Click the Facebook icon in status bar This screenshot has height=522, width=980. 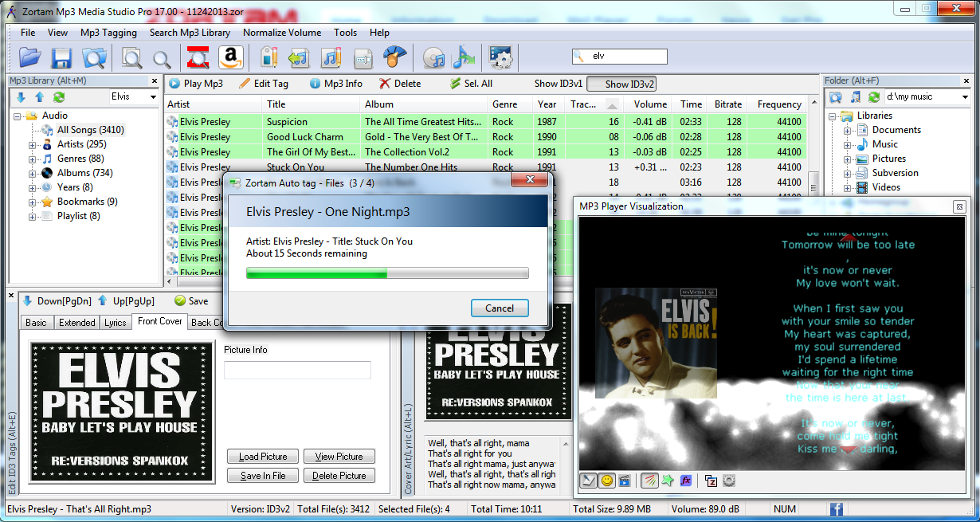pyautogui.click(x=837, y=509)
